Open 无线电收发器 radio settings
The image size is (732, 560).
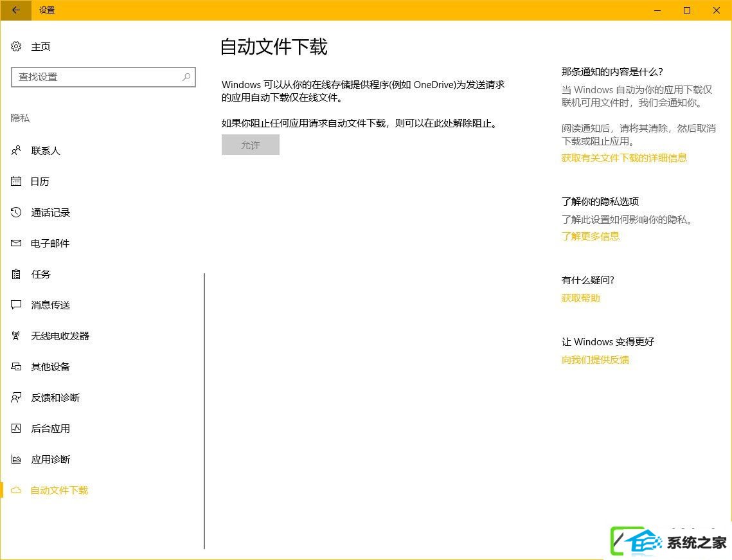[60, 336]
